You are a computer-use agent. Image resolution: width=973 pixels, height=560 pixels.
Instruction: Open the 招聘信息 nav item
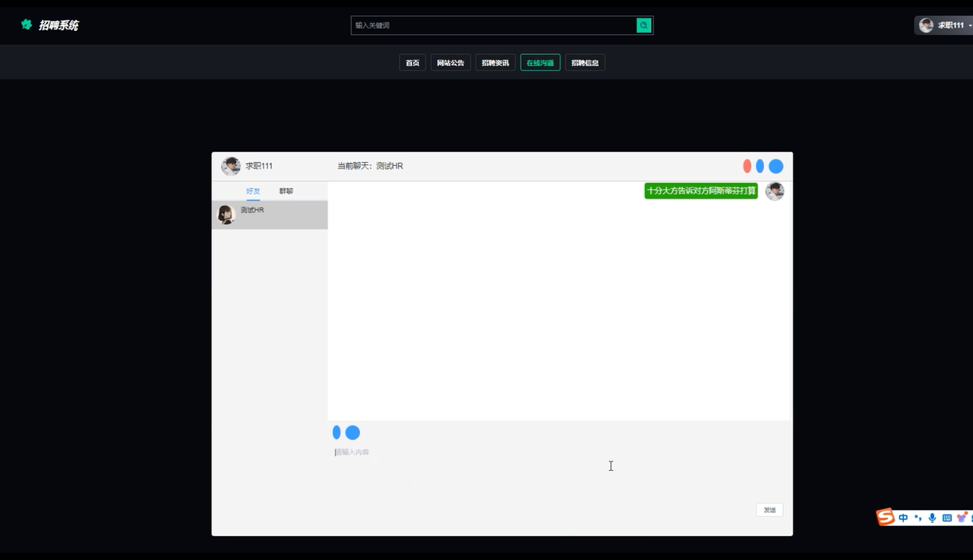coord(585,63)
